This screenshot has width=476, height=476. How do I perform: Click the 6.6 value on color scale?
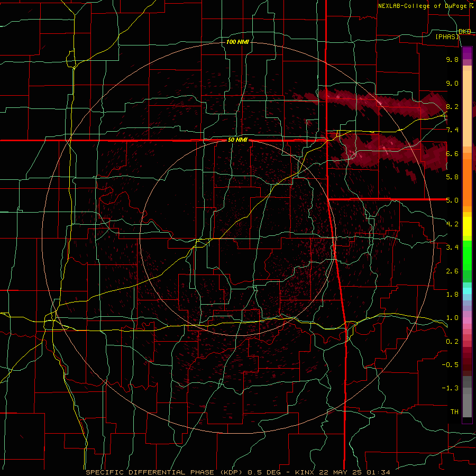point(452,153)
